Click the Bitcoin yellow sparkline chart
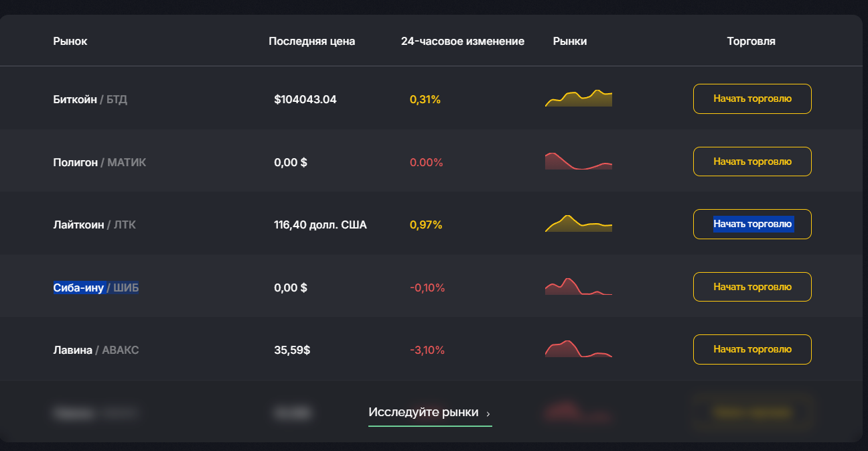The width and height of the screenshot is (868, 451). (x=579, y=99)
